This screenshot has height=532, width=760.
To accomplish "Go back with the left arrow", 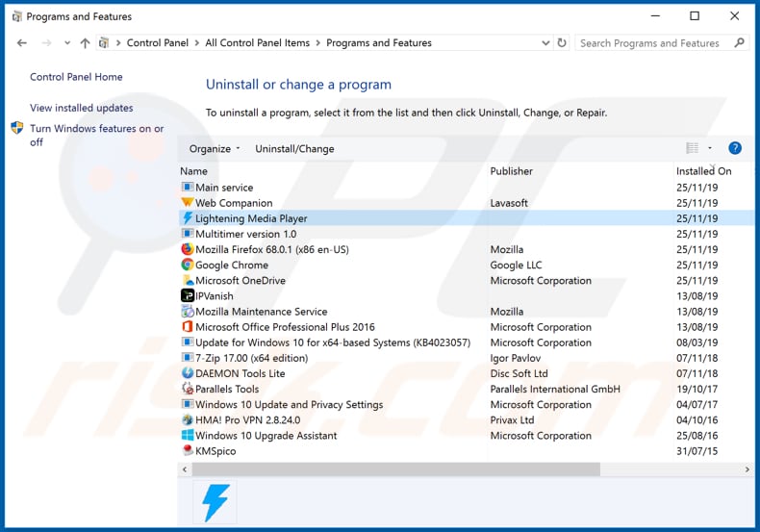I will pos(21,43).
